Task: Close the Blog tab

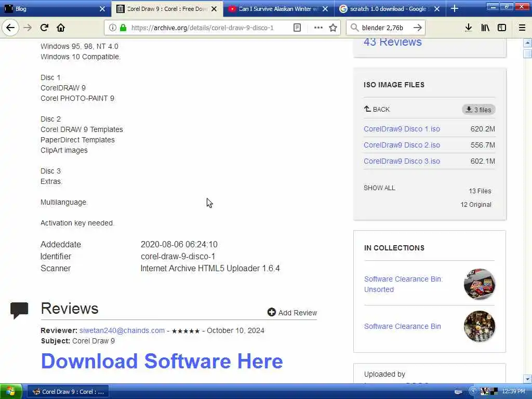Action: [102, 9]
